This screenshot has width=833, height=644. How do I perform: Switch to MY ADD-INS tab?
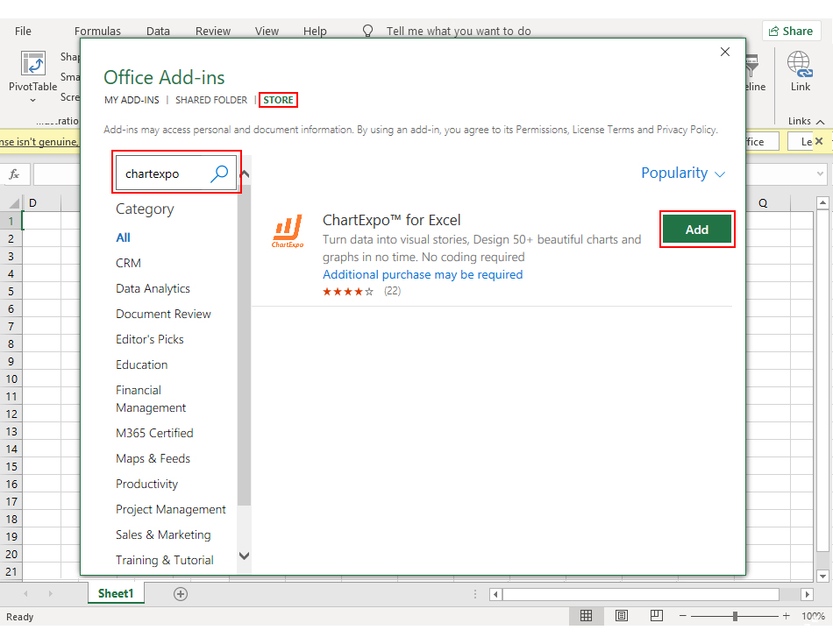coord(132,100)
